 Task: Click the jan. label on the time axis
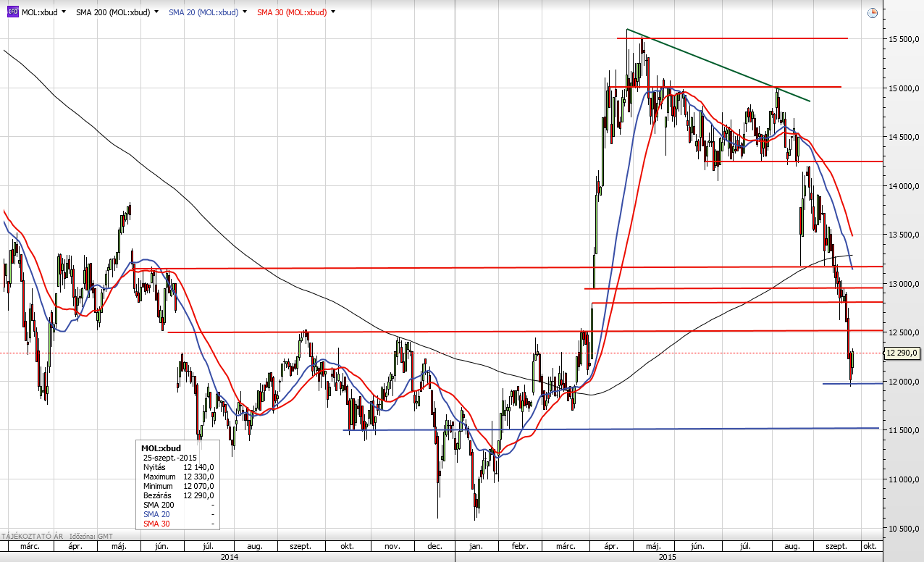[x=476, y=546]
